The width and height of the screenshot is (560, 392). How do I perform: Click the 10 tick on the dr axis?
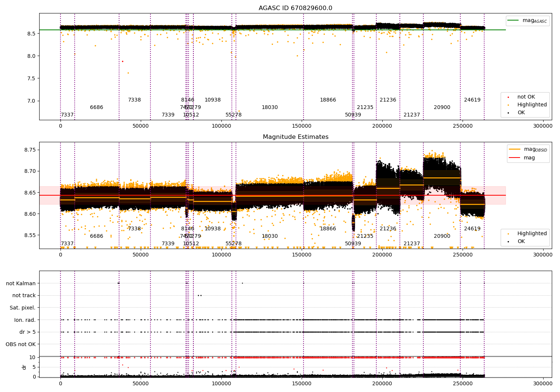click(x=32, y=357)
